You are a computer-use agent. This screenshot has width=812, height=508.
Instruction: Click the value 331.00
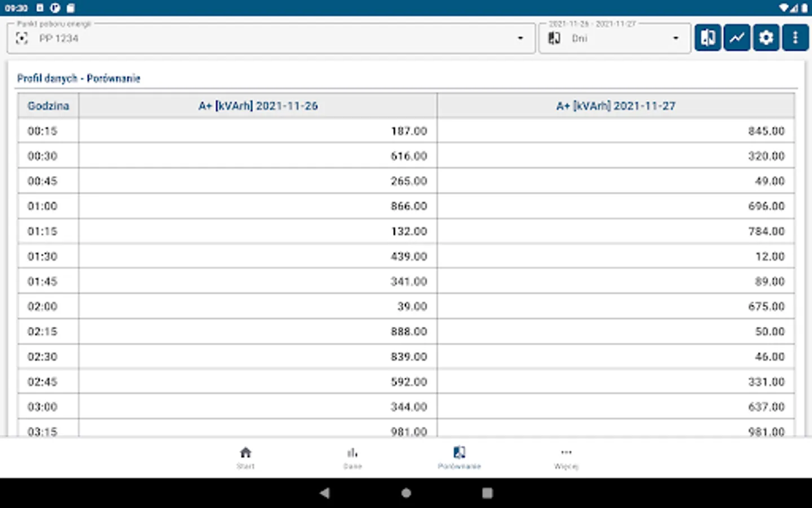(x=766, y=382)
